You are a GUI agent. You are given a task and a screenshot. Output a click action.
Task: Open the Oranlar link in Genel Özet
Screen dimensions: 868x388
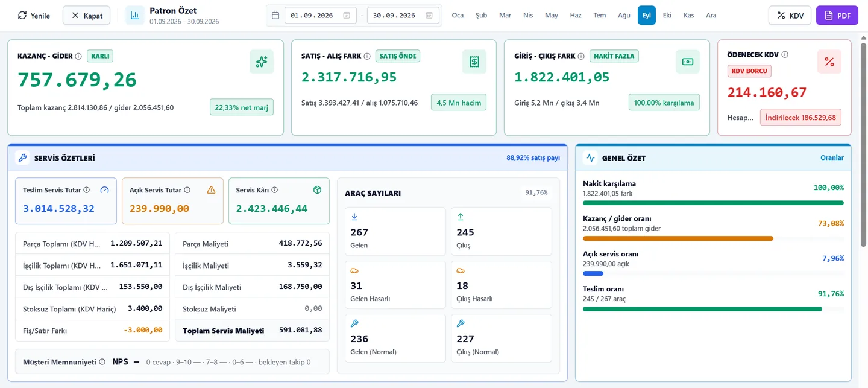tap(832, 158)
